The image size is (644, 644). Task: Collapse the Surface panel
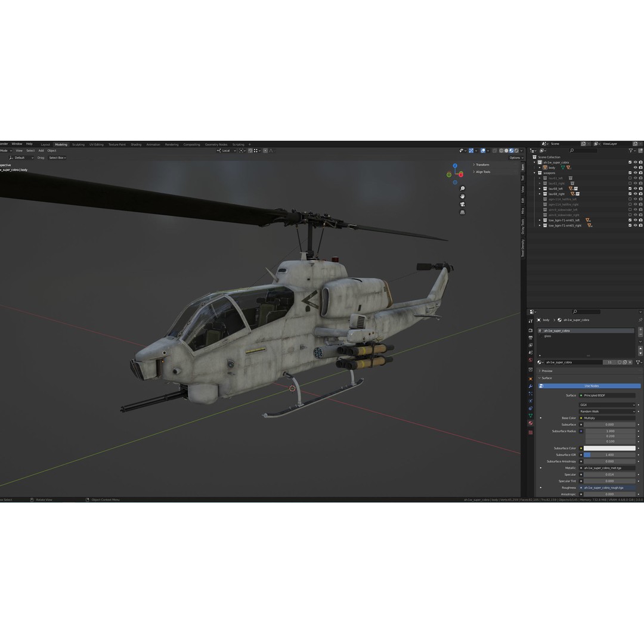(x=546, y=378)
